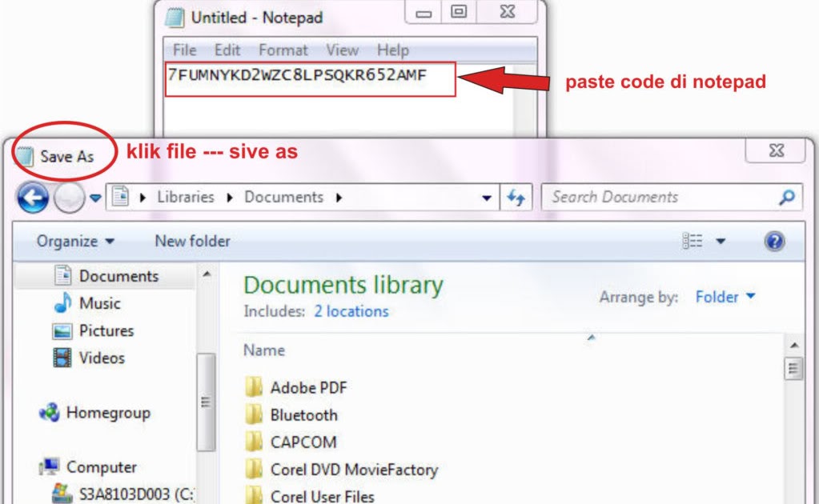Click the blue Help question-mark icon
This screenshot has width=819, height=504.
coord(774,241)
